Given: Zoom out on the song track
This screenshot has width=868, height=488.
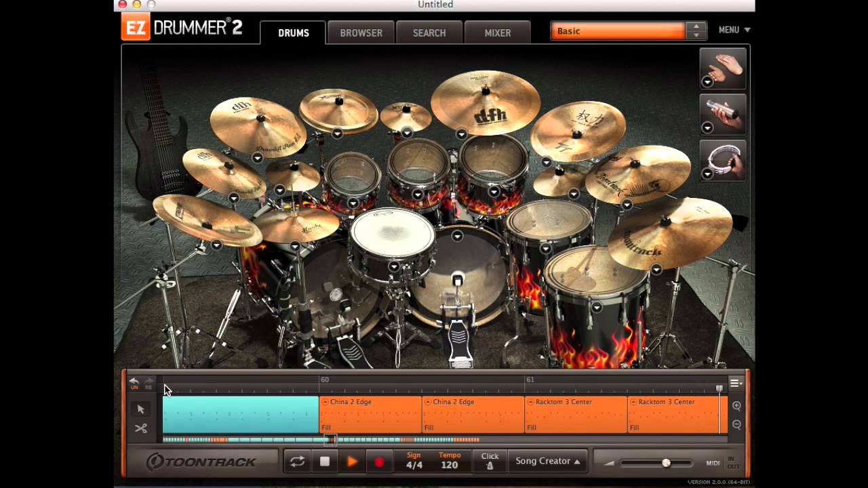Looking at the screenshot, I should pos(736,424).
